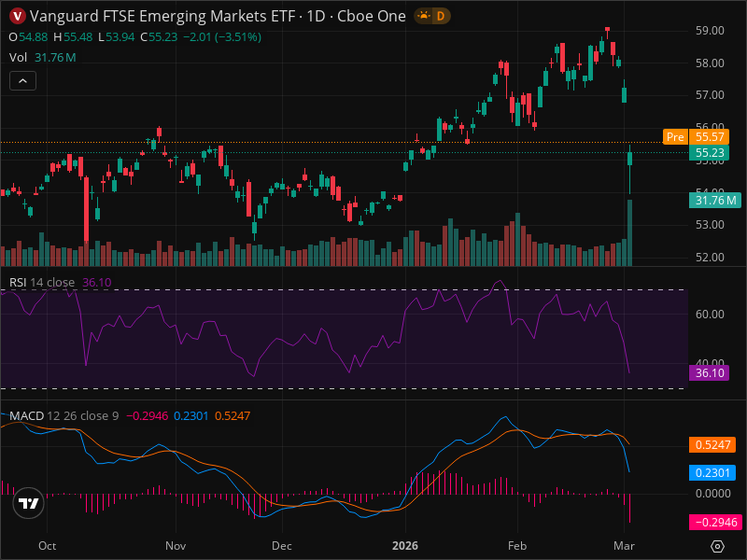The height and width of the screenshot is (560, 747).
Task: Click the MACD 0.0000 scale value
Action: coord(712,494)
